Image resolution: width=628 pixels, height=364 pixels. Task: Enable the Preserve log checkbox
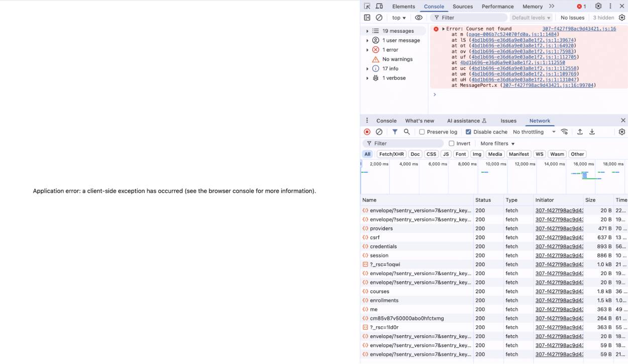[421, 132]
